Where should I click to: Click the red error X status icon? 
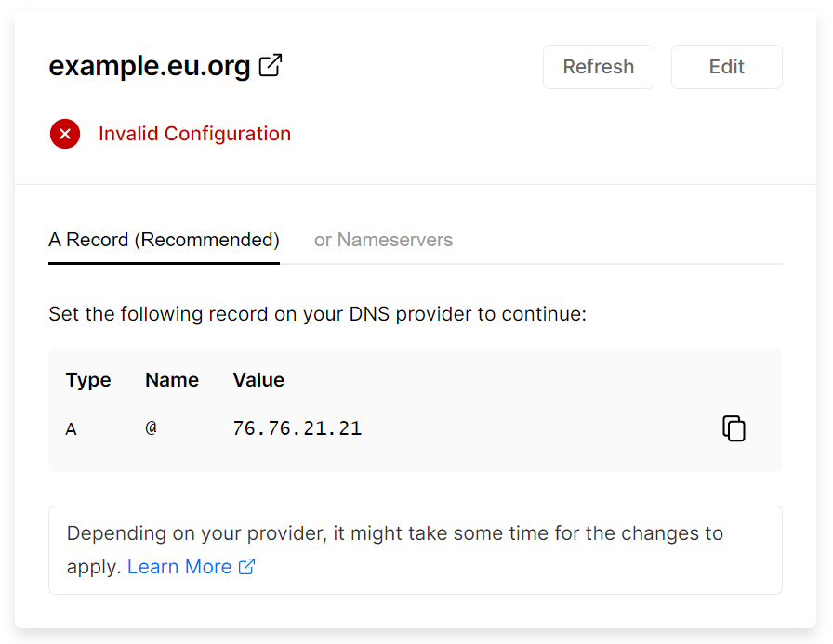65,134
